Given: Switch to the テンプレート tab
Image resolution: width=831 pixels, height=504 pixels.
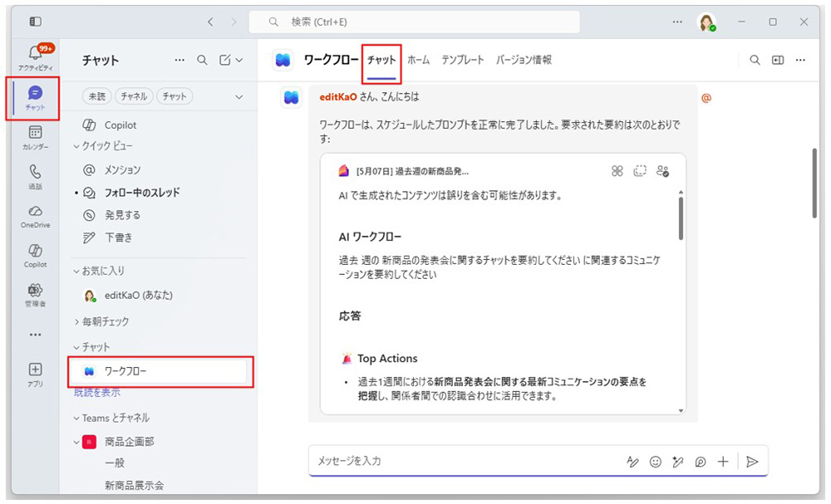Looking at the screenshot, I should click(x=463, y=61).
